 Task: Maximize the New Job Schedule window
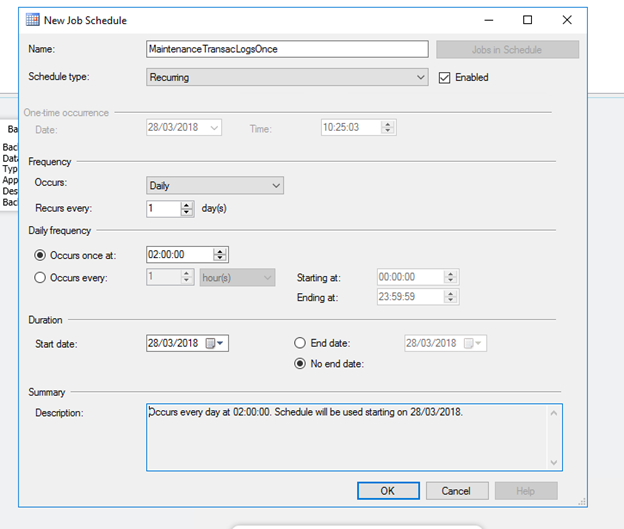pos(527,20)
